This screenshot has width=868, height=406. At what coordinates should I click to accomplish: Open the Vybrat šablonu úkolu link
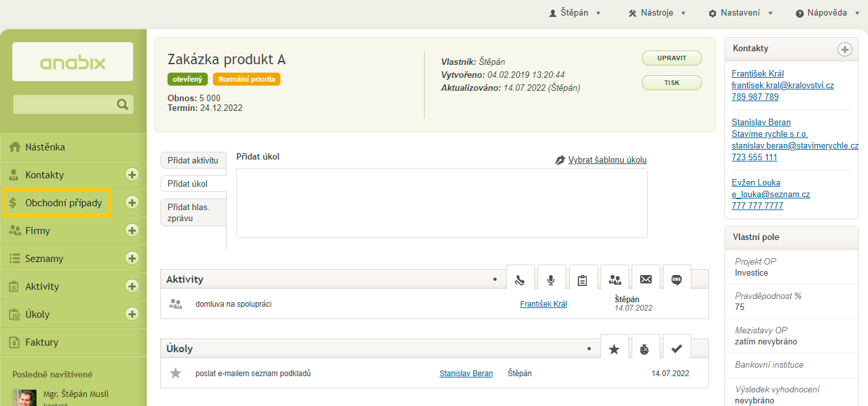pyautogui.click(x=607, y=160)
